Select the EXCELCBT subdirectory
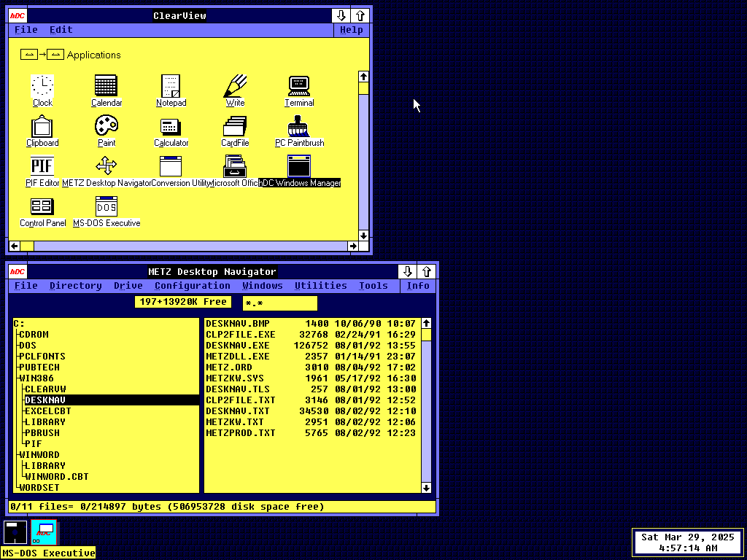Screen dimensions: 747x560 point(48,411)
